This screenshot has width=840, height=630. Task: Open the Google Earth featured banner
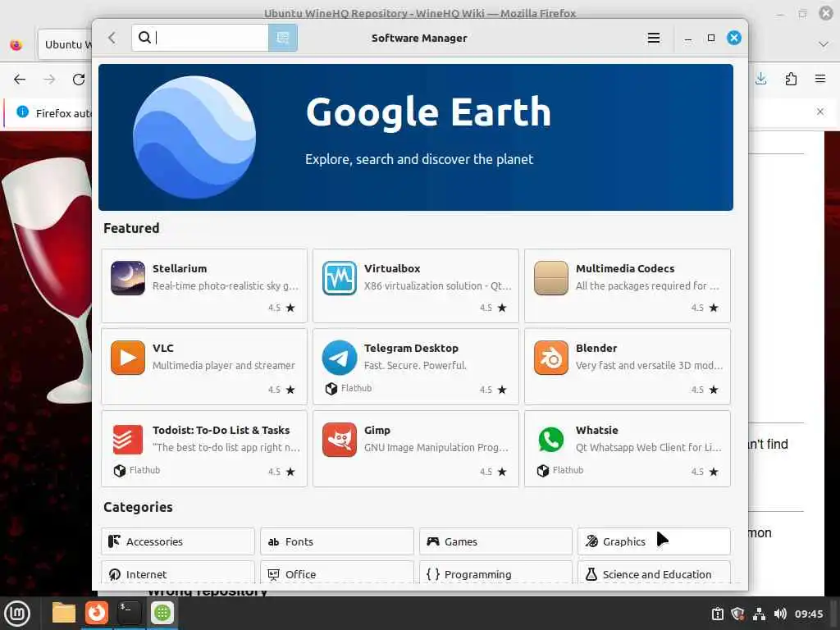pyautogui.click(x=416, y=137)
